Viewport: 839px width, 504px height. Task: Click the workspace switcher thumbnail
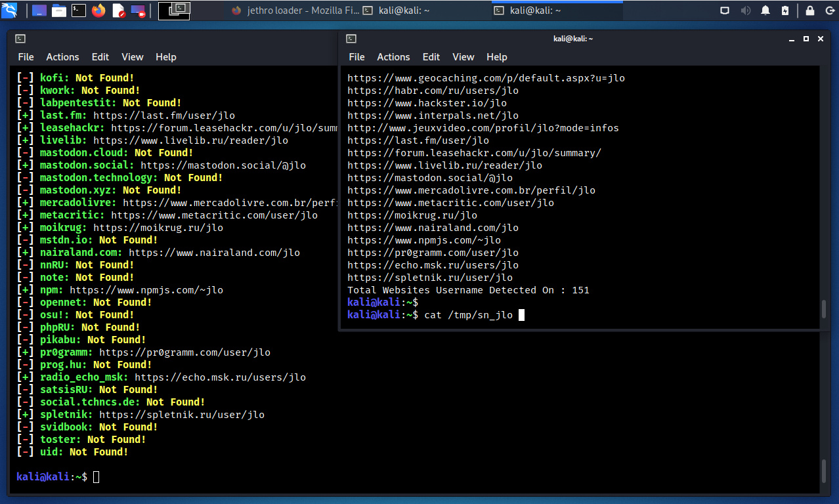pos(174,10)
